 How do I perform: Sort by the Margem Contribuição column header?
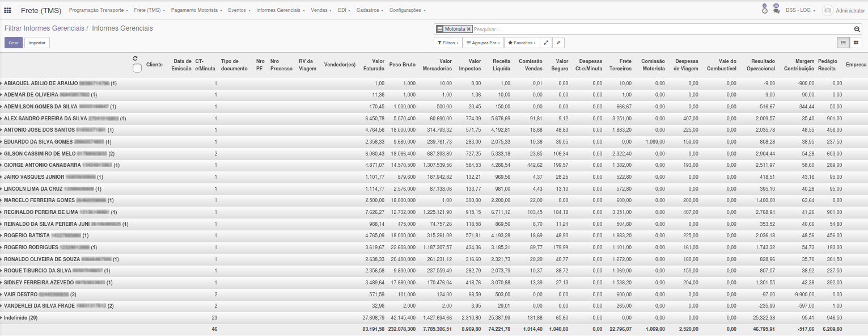(x=799, y=65)
